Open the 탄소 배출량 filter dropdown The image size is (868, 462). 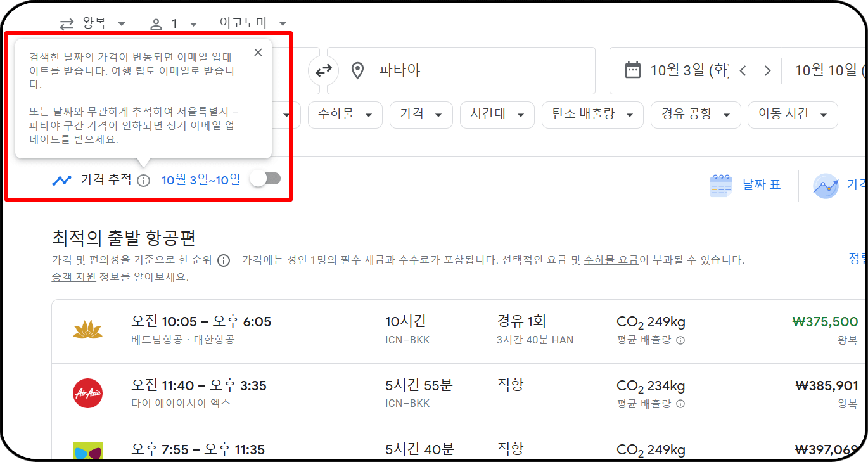[592, 115]
